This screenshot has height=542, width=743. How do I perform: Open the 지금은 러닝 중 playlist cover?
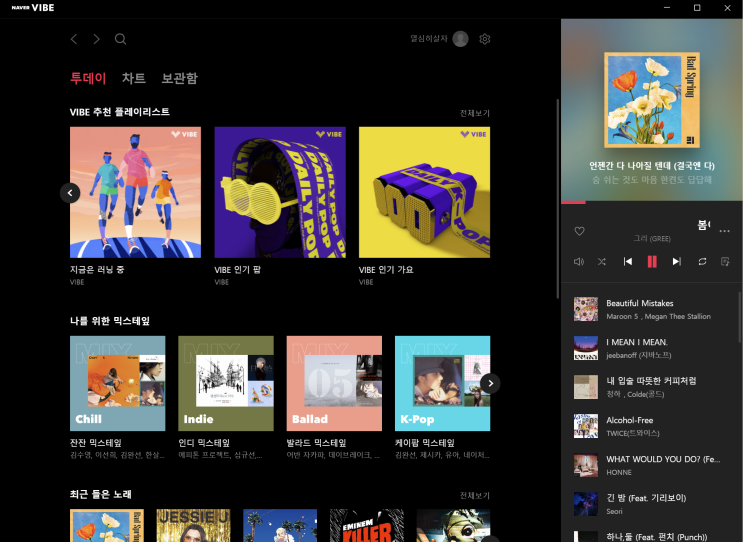coord(136,192)
